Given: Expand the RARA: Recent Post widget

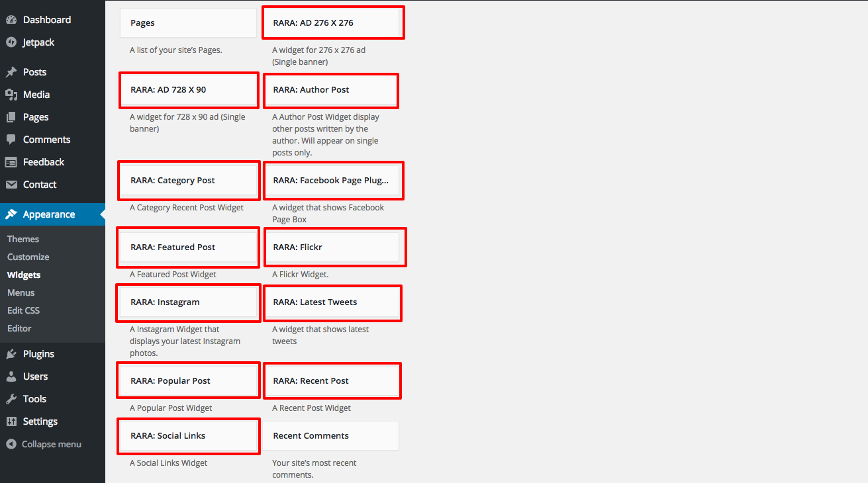Looking at the screenshot, I should pos(332,381).
